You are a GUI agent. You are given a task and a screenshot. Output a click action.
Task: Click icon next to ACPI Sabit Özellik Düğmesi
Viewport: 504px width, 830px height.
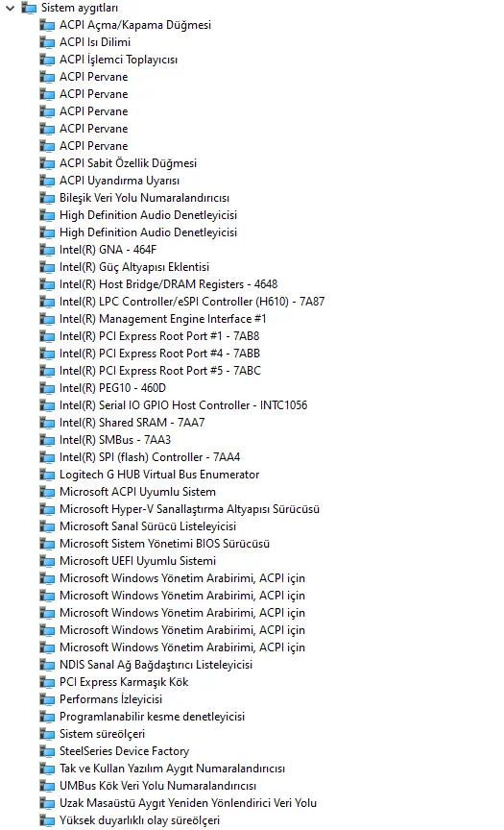coord(48,163)
